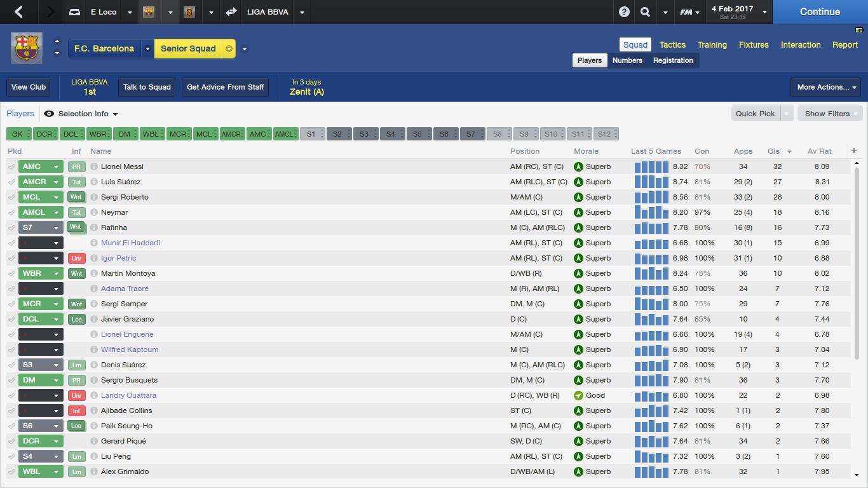Image resolution: width=868 pixels, height=488 pixels.
Task: Click the swap arrows icon before LIGA BBVA
Action: coord(231,12)
